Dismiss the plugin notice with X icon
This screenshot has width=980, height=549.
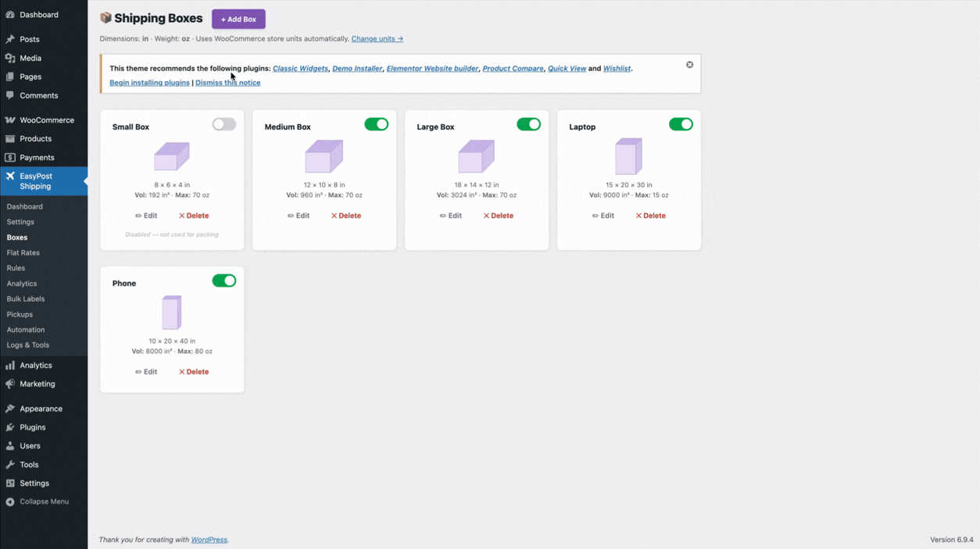[689, 65]
